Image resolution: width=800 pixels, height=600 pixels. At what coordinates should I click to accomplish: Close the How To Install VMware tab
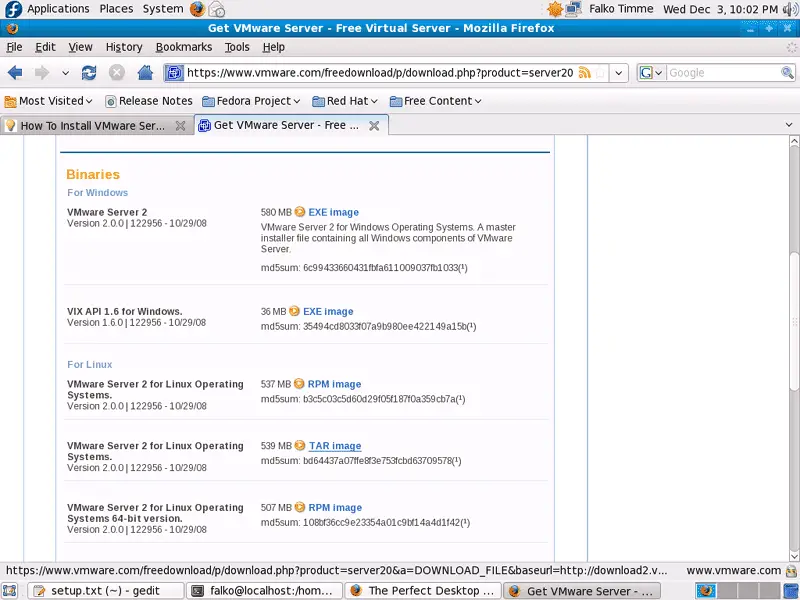[x=180, y=126]
